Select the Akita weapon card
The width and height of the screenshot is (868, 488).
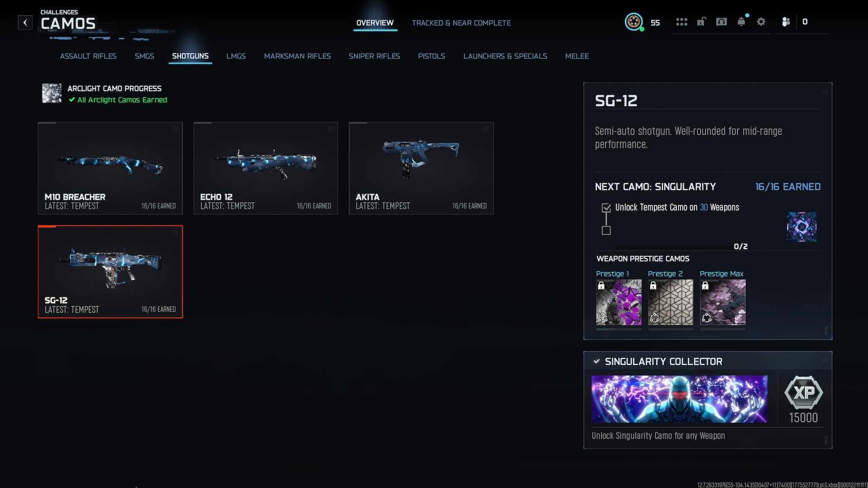421,168
